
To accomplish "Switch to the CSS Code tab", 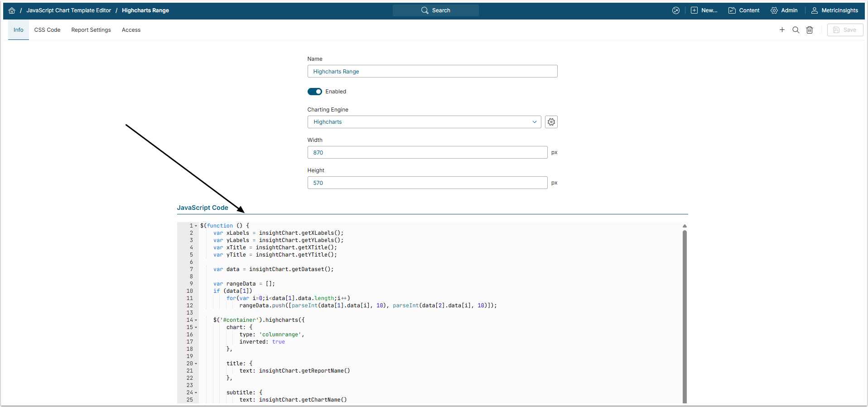I will [47, 30].
